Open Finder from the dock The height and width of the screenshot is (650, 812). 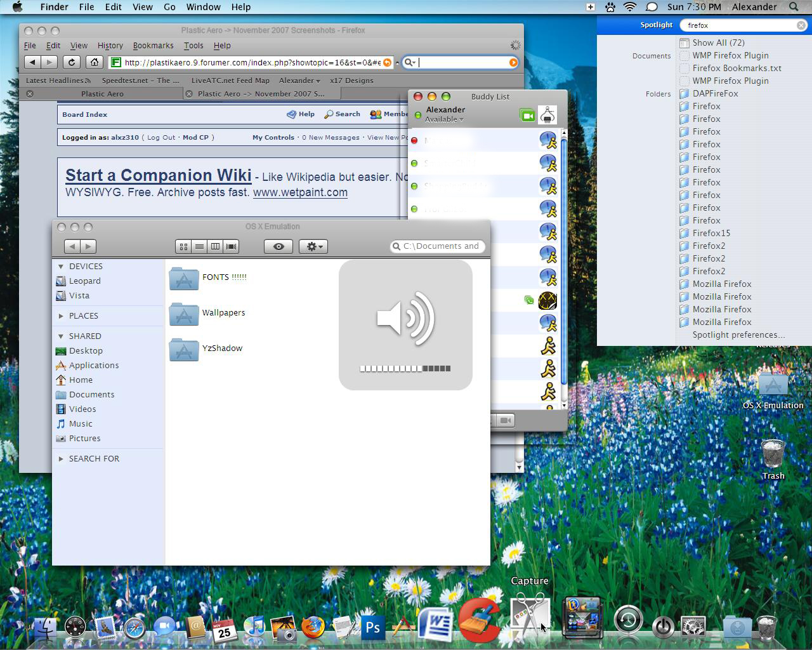pos(46,628)
